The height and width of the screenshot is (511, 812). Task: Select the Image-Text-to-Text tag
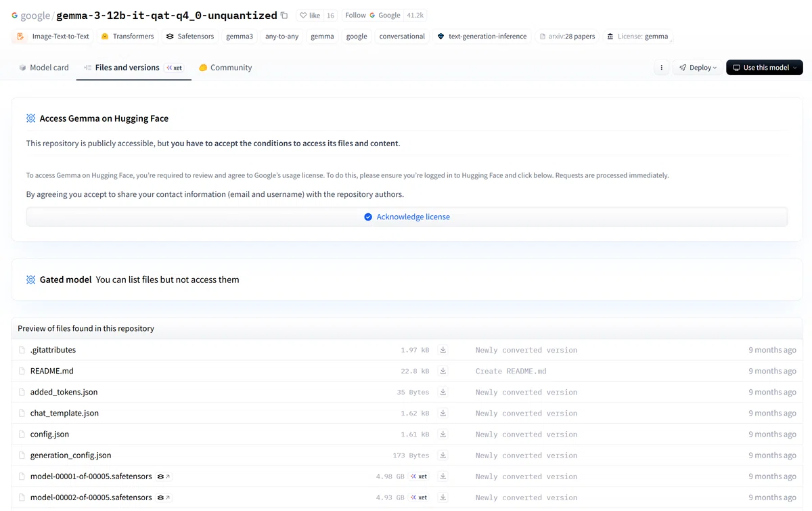(x=53, y=37)
